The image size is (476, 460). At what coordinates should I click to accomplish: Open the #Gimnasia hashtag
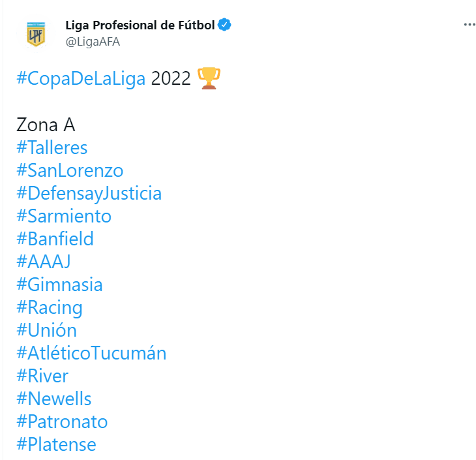[59, 284]
